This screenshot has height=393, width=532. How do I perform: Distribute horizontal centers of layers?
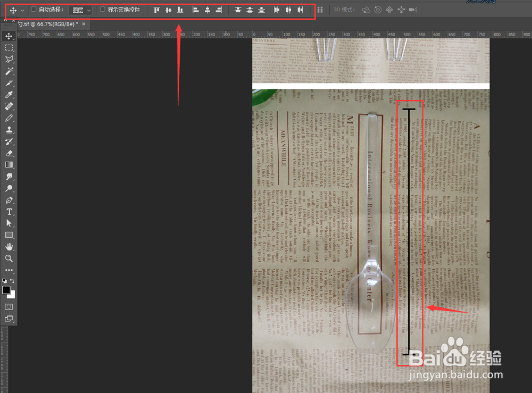pos(288,10)
